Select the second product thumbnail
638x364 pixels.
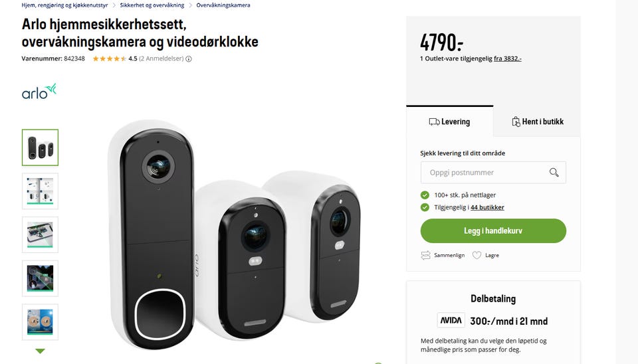click(40, 191)
